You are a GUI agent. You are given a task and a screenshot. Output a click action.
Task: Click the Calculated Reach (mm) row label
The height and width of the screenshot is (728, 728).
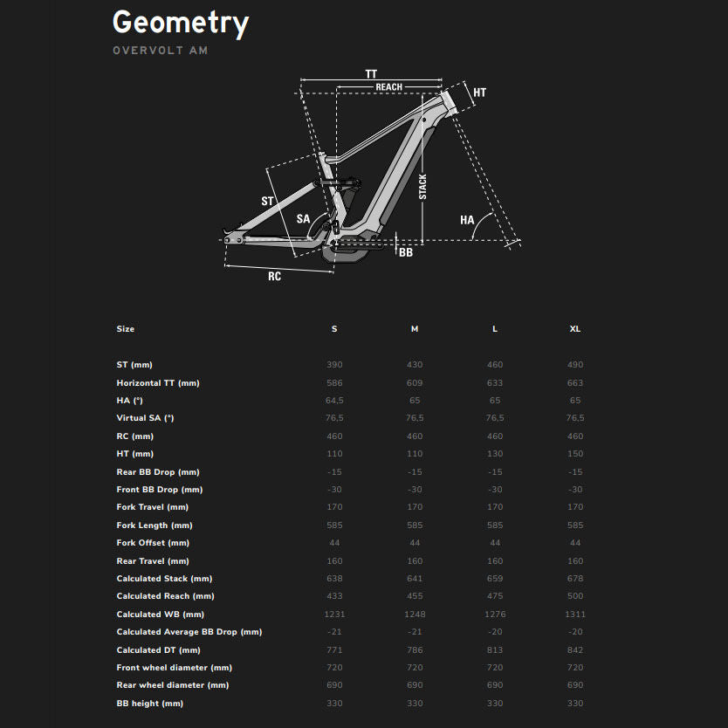click(165, 596)
